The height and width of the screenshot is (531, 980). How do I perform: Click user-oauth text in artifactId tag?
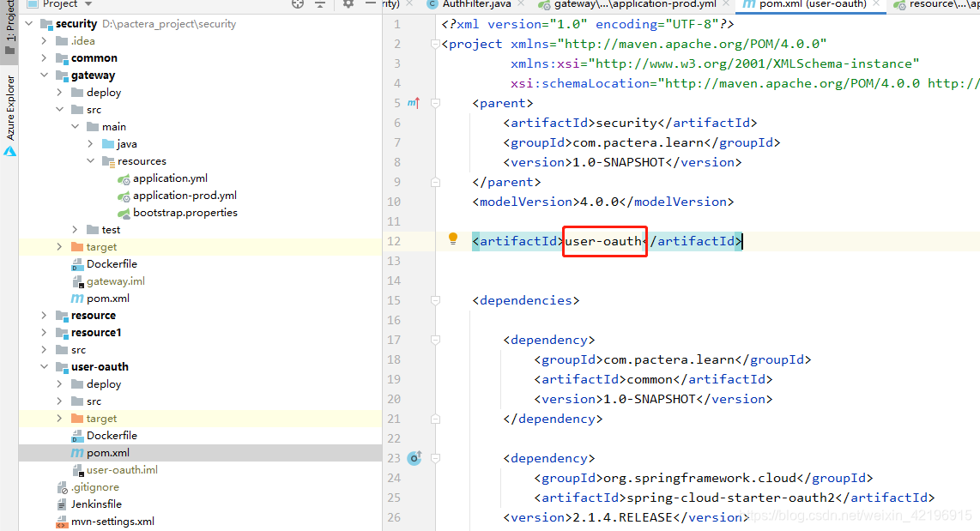(604, 241)
